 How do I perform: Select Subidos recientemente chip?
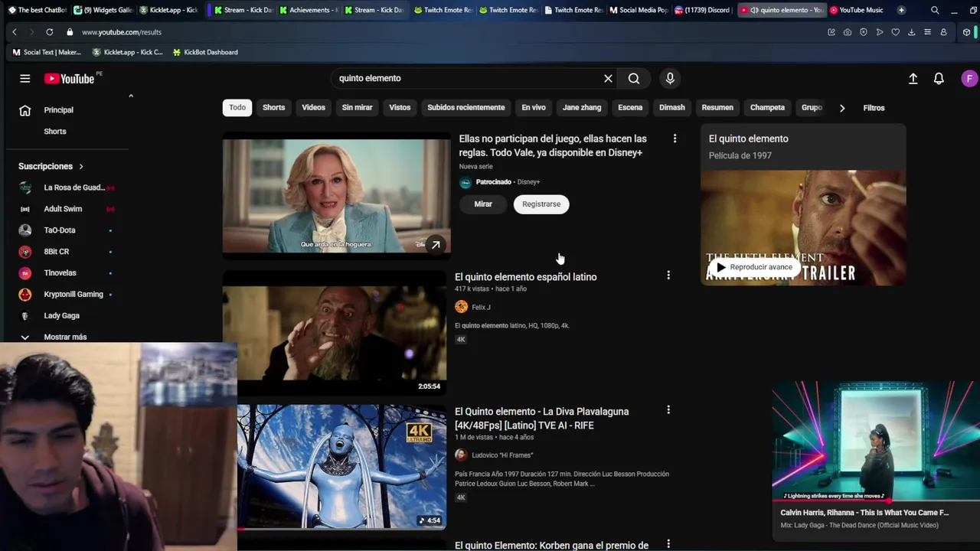[465, 108]
